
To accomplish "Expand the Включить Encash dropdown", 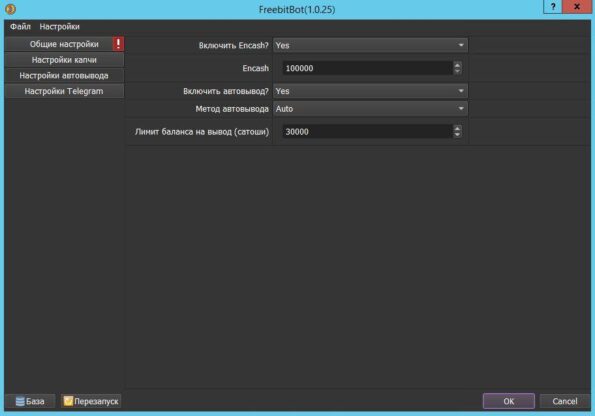I will click(x=370, y=46).
